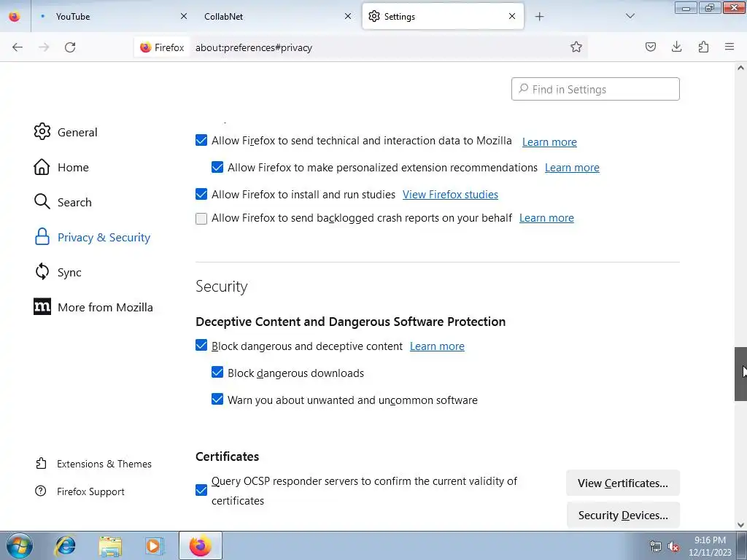Open a new tab with the plus

tap(539, 17)
